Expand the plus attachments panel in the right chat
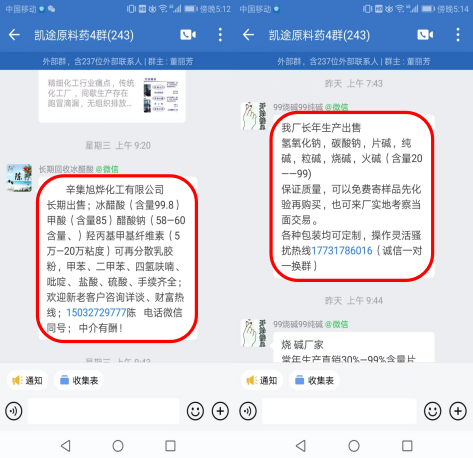The image size is (473, 458). 458,411
